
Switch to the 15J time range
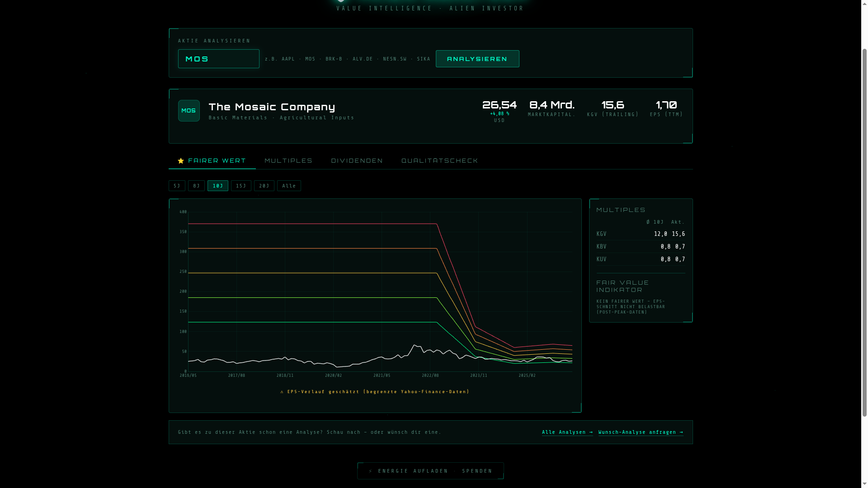(x=241, y=186)
